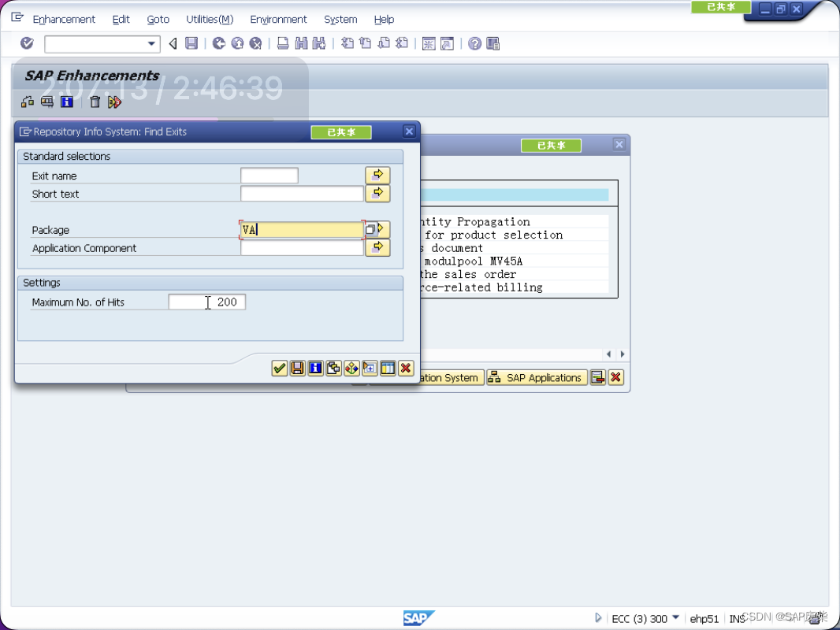Click the First Page icon
Image resolution: width=840 pixels, height=630 pixels.
[348, 43]
